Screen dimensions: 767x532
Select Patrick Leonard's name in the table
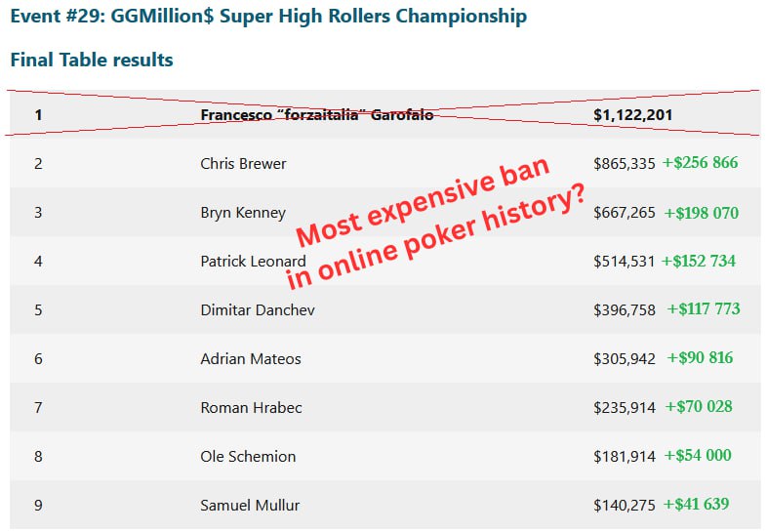[x=253, y=262]
